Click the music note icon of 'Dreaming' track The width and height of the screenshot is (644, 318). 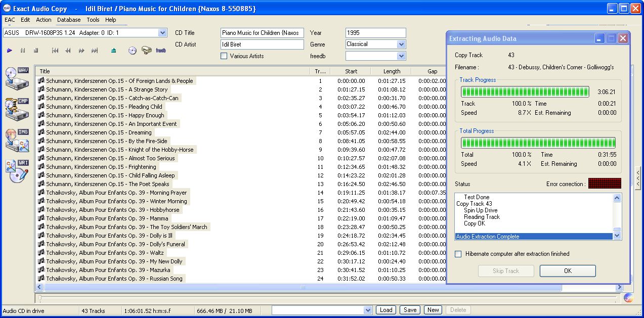41,132
